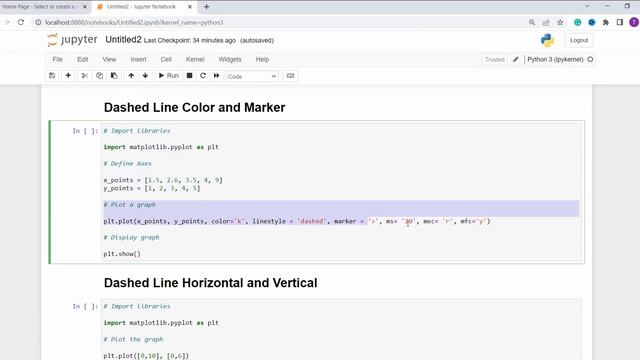
Task: Toggle the browser side panel icon
Action: [620, 22]
